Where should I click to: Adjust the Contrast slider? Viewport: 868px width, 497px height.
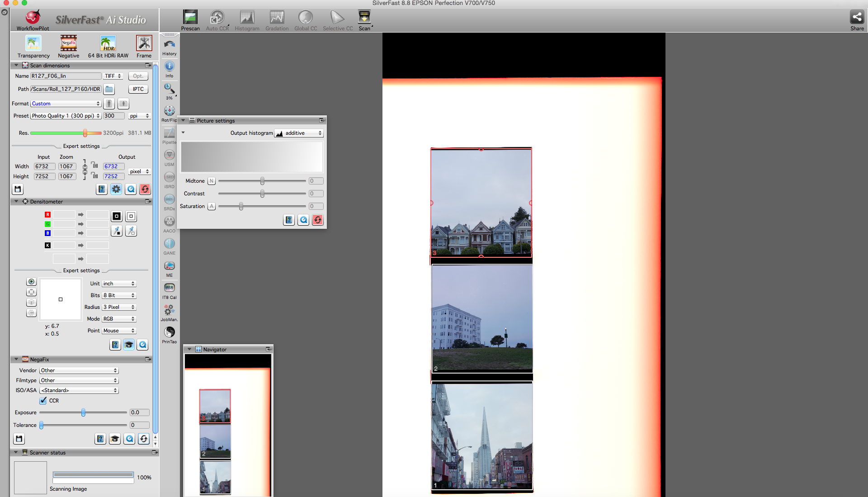262,194
